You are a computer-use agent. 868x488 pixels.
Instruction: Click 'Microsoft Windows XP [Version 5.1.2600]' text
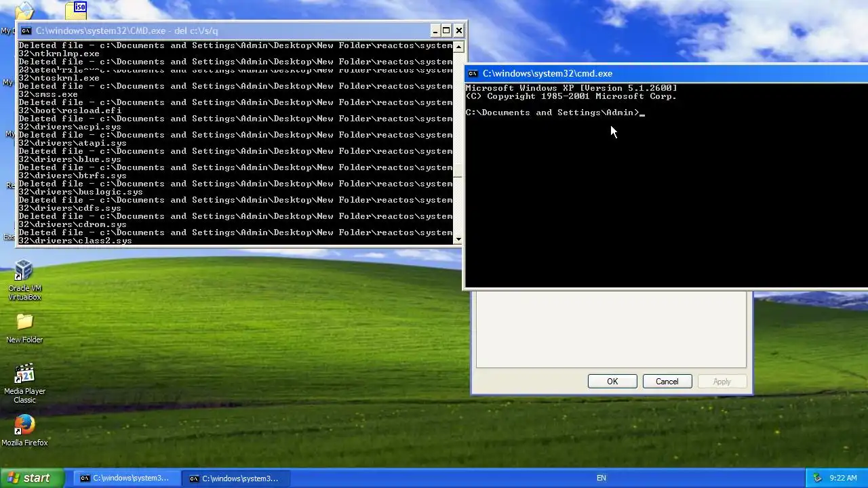click(572, 88)
